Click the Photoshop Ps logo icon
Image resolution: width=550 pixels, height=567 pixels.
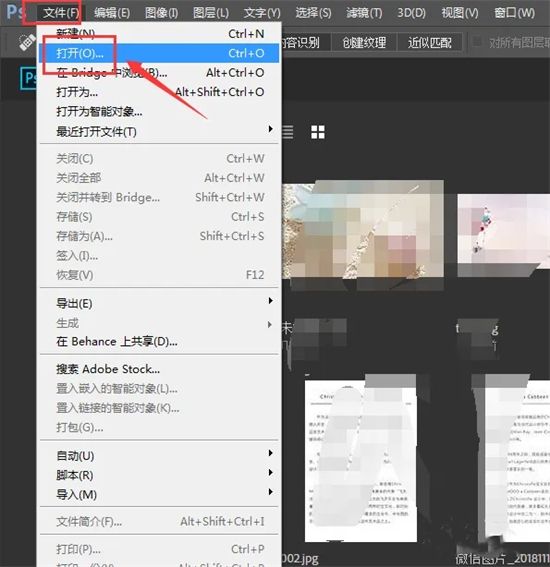pyautogui.click(x=14, y=12)
